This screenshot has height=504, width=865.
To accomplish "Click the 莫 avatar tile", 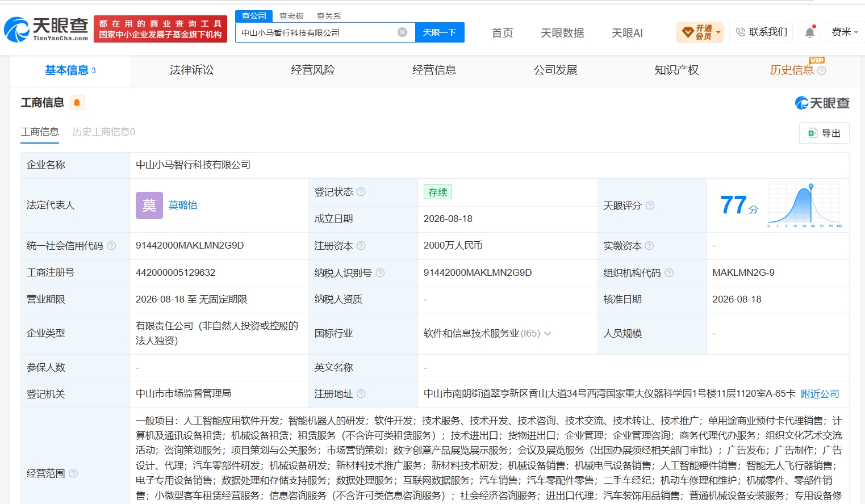I will pyautogui.click(x=149, y=205).
